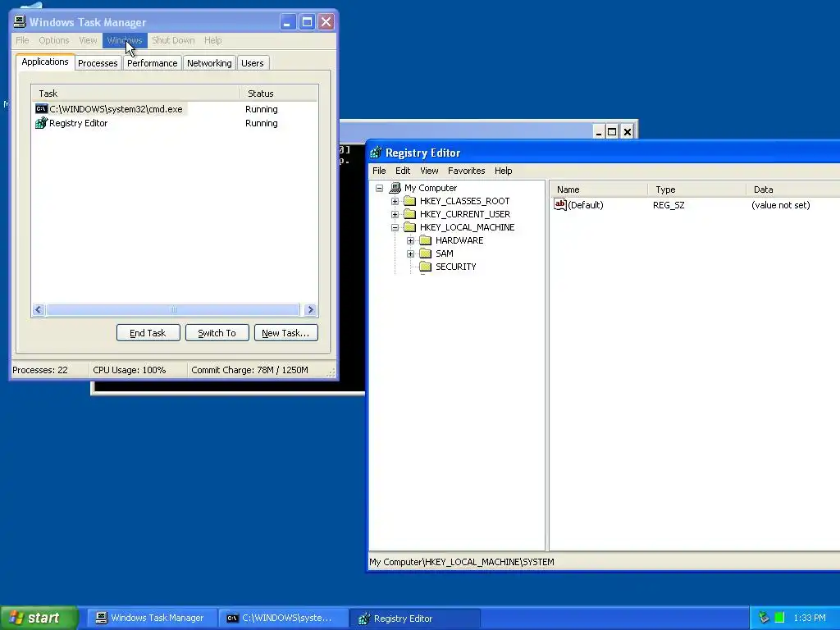840x630 pixels.
Task: Click the SAM folder icon
Action: pos(426,253)
